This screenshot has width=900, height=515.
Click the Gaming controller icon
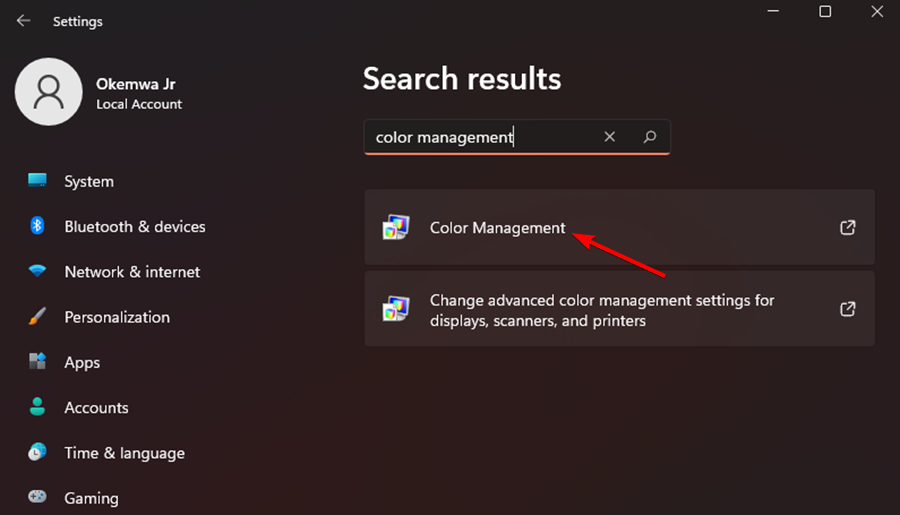click(38, 497)
